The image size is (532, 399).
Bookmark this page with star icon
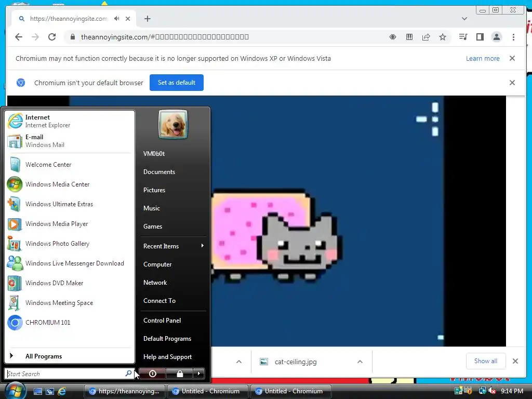point(443,37)
